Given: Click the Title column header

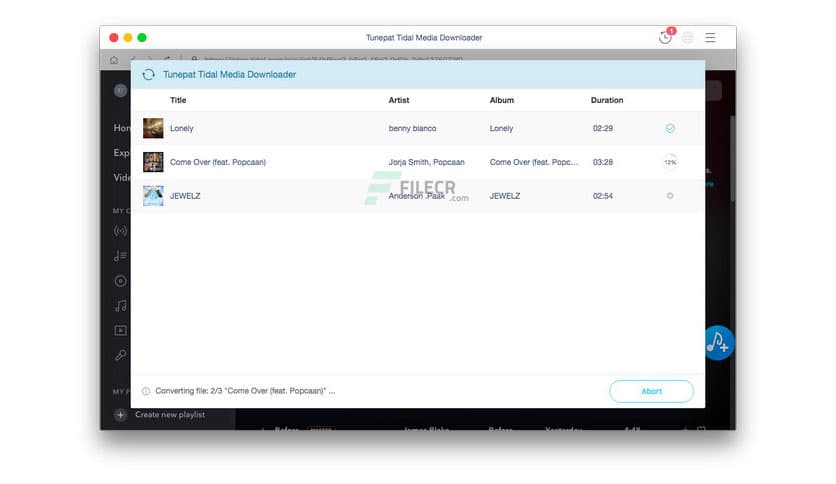Looking at the screenshot, I should (178, 100).
